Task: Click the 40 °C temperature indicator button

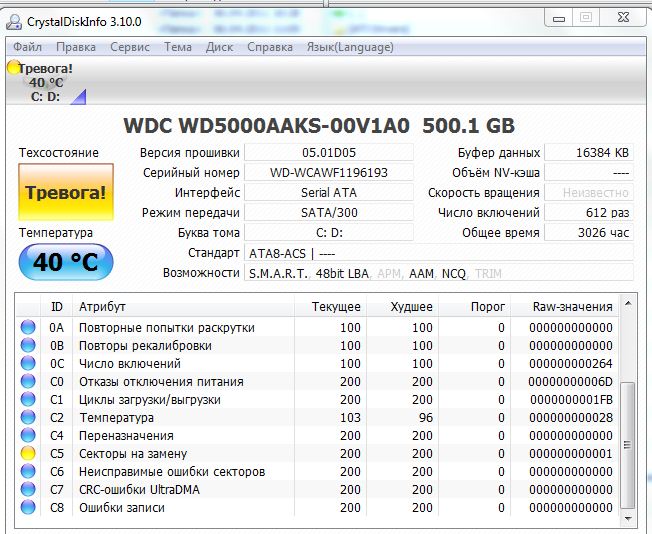Action: point(66,262)
